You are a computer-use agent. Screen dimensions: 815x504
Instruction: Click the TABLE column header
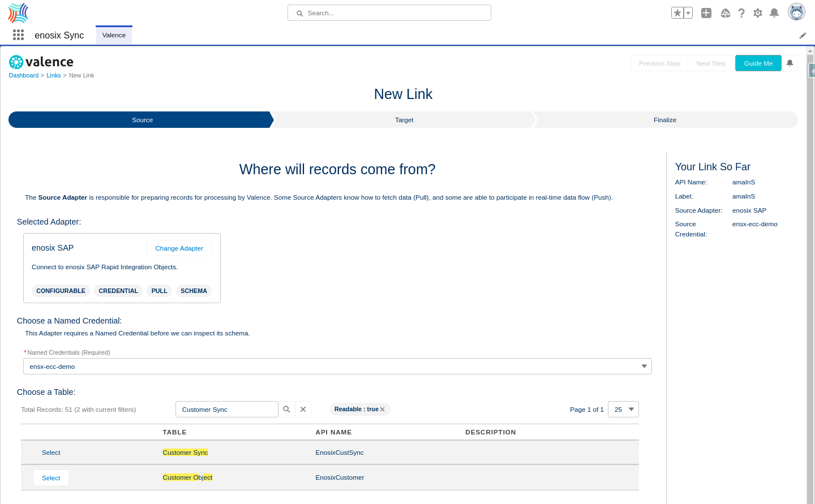tap(174, 432)
